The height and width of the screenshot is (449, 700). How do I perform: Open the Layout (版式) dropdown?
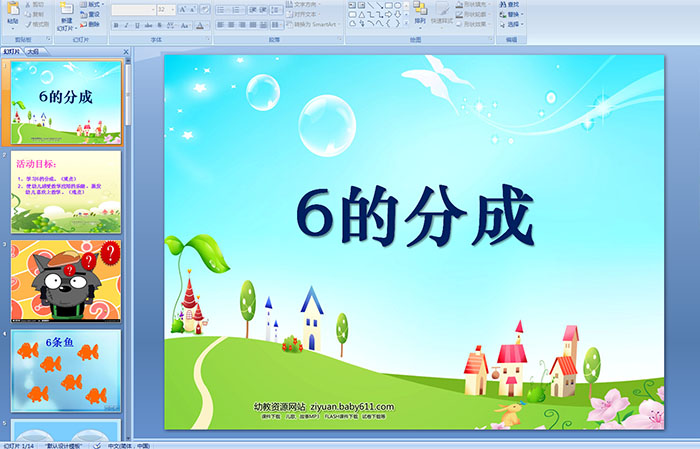[92, 4]
